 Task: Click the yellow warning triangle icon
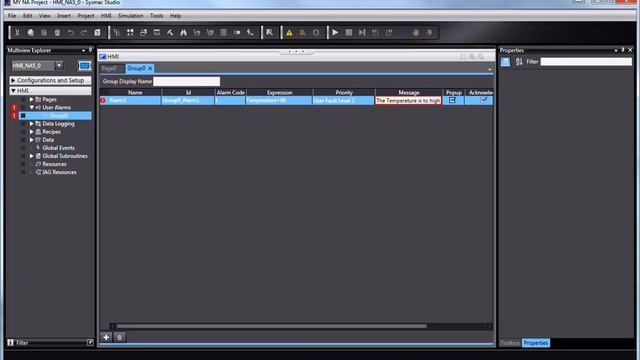[x=289, y=33]
